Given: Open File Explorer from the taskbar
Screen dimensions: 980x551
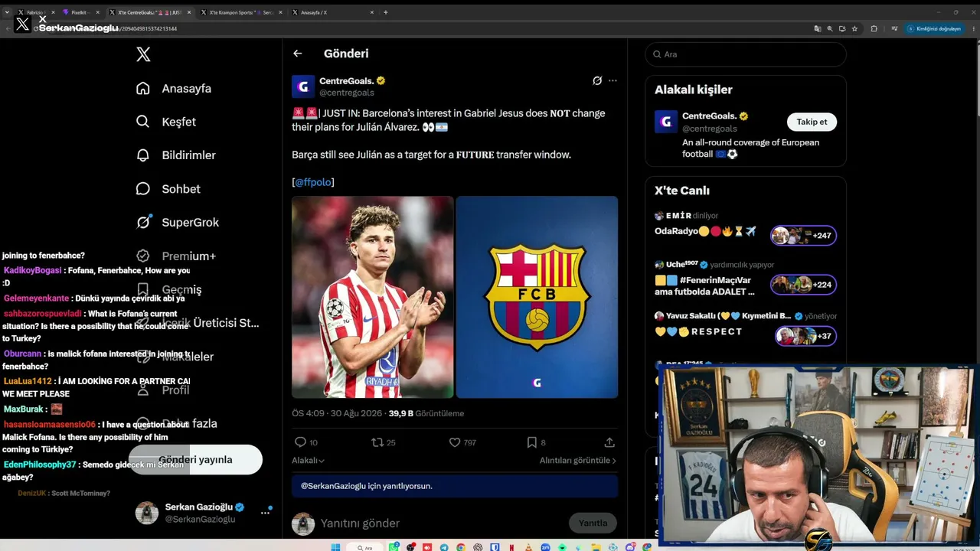Looking at the screenshot, I should 596,547.
